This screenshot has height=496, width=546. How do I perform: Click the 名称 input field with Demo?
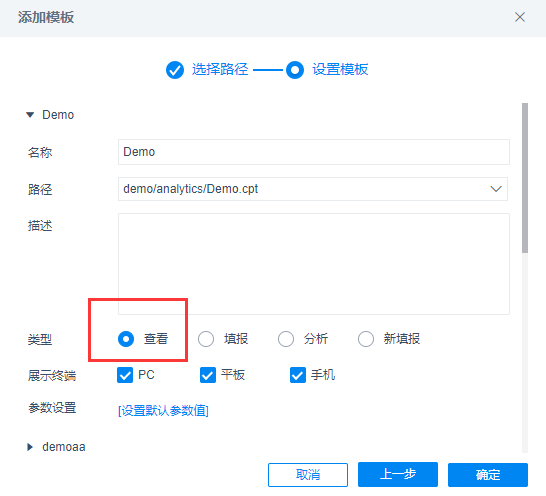pos(314,152)
